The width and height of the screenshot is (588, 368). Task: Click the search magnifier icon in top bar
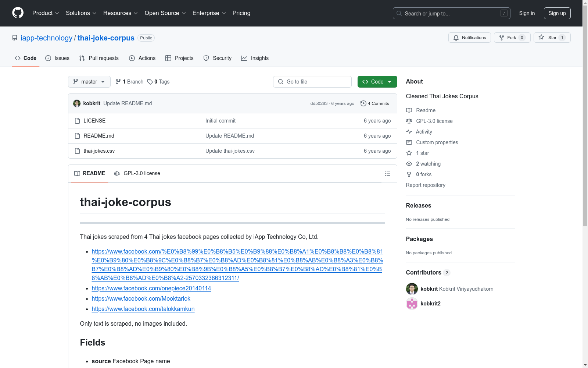(x=399, y=13)
